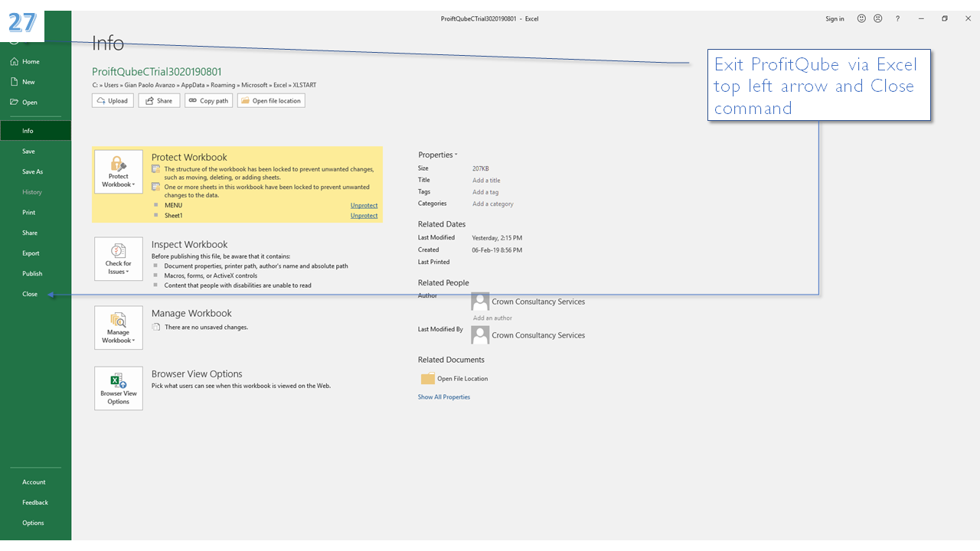Viewport: 980px width, 551px height.
Task: Click the Sign in link
Action: point(835,19)
